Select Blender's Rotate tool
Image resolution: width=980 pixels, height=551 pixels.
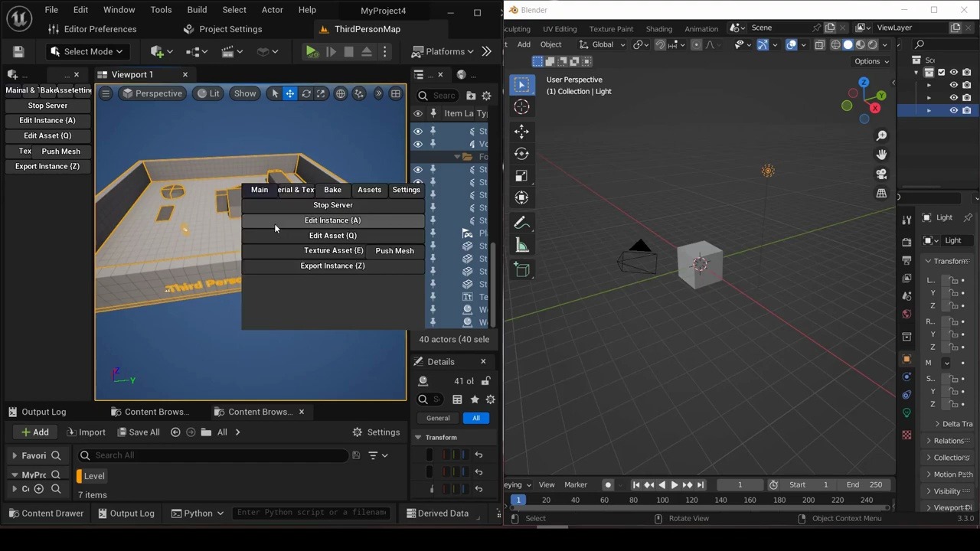point(521,153)
